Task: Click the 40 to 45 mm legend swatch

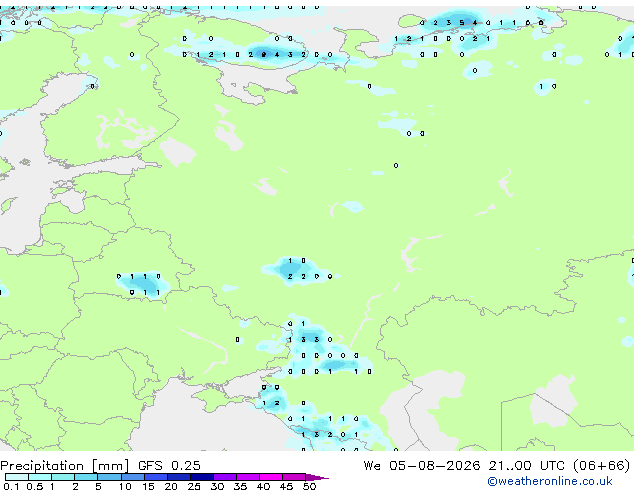Action: 271,477
